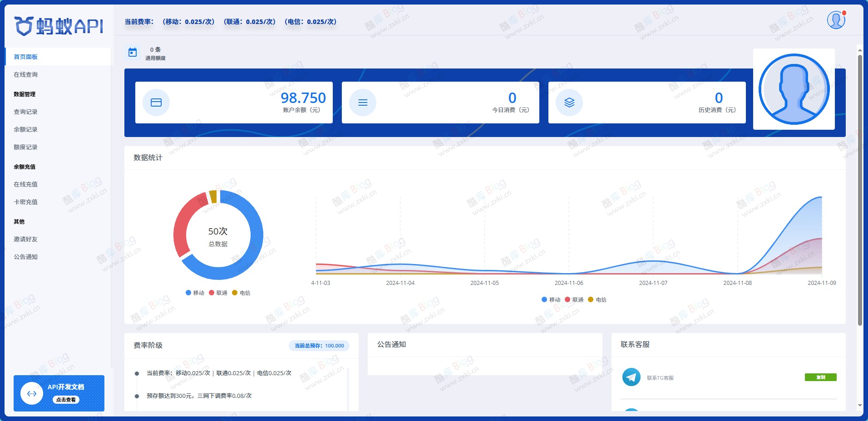
Task: Click the 复制 button to copy TG contact
Action: point(820,377)
